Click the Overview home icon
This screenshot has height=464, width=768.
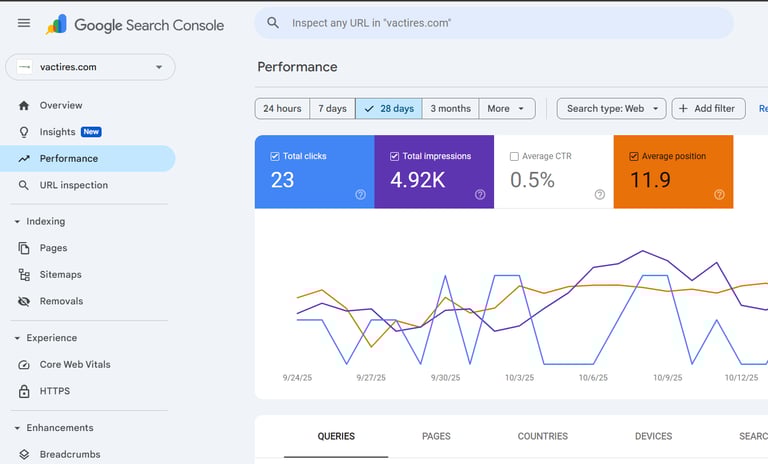pyautogui.click(x=24, y=105)
